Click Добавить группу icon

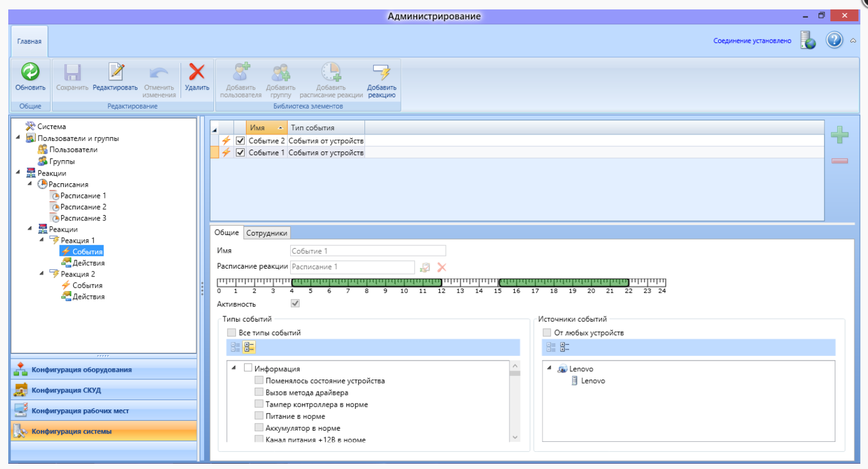[281, 72]
